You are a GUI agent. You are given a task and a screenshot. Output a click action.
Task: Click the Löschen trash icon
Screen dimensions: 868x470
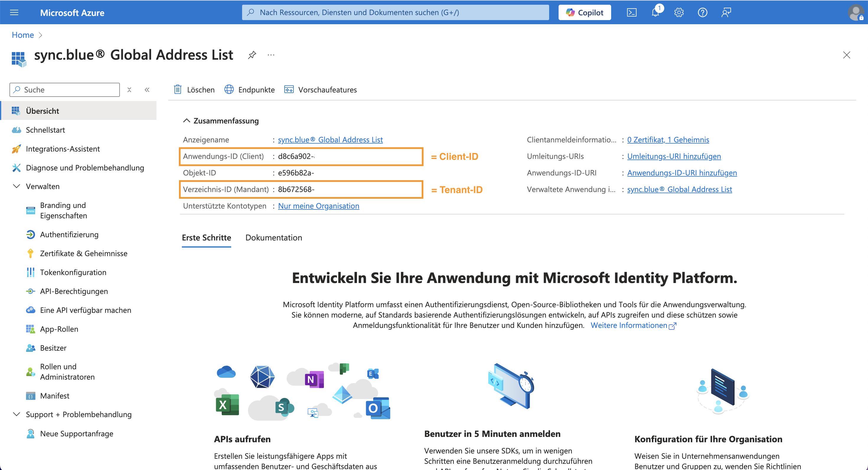pos(177,89)
